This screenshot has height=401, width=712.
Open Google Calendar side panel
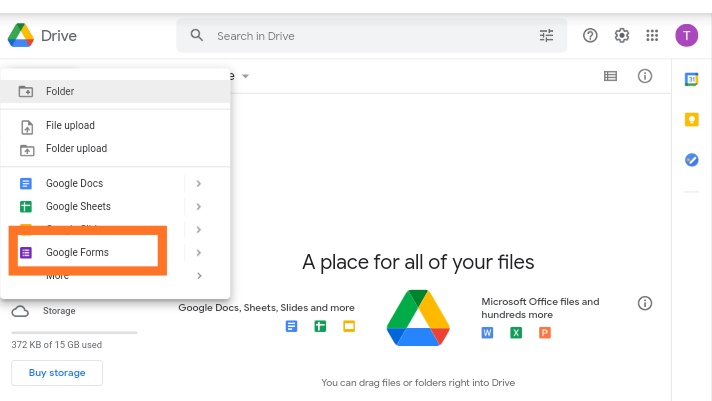(x=692, y=79)
